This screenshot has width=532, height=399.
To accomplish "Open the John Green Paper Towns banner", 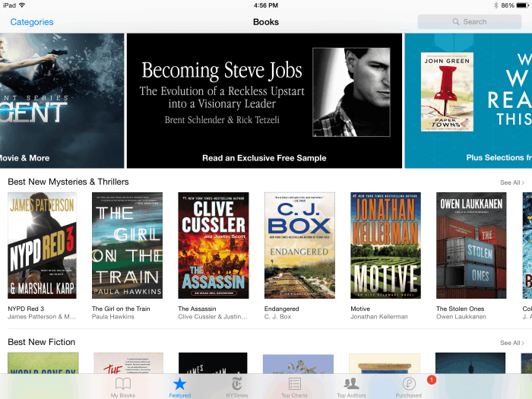I will 468,101.
